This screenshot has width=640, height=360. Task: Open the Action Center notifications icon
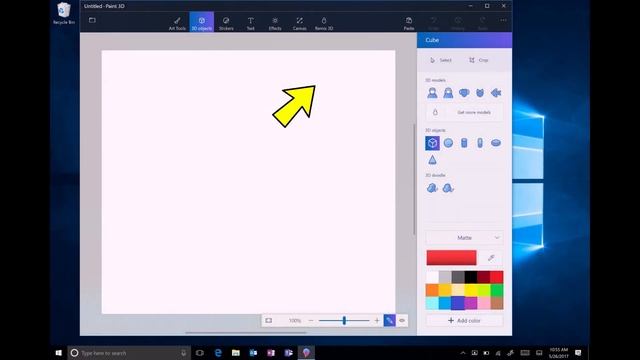pyautogui.click(x=578, y=353)
